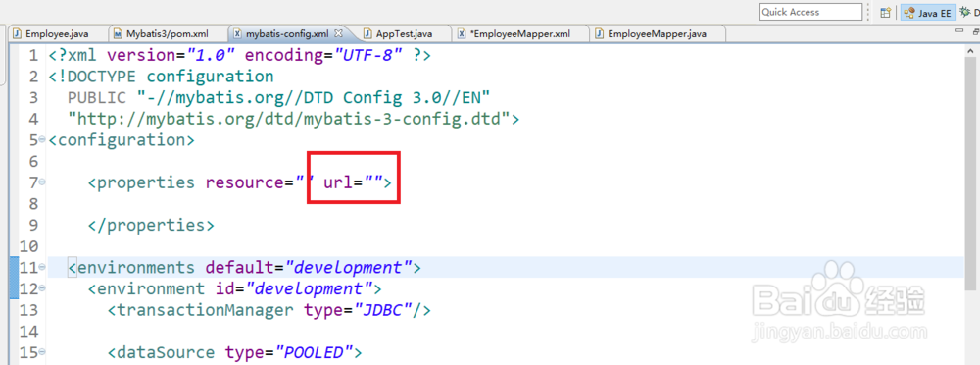980x365 pixels.
Task: Collapse the properties element fold on line 7
Action: tap(42, 182)
